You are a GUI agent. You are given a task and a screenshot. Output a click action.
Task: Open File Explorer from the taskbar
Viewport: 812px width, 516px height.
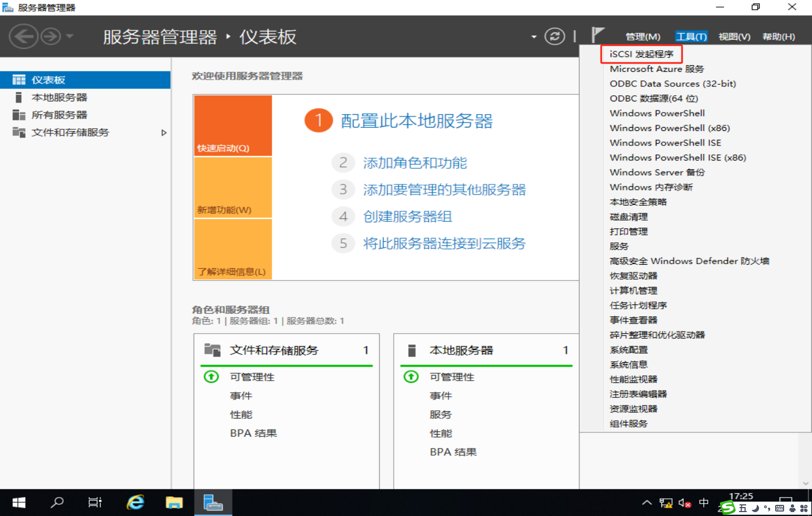tap(174, 503)
